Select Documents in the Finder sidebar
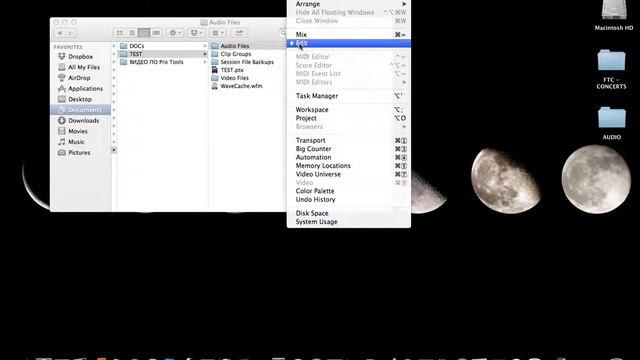The image size is (640, 360). click(x=80, y=110)
